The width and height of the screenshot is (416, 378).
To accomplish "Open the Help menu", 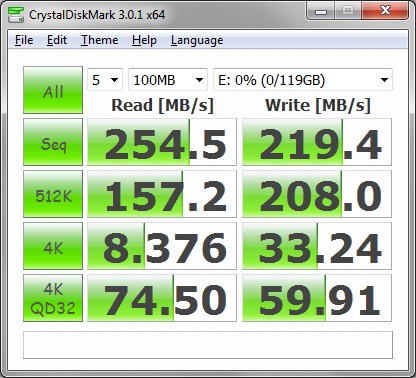I will pyautogui.click(x=144, y=40).
